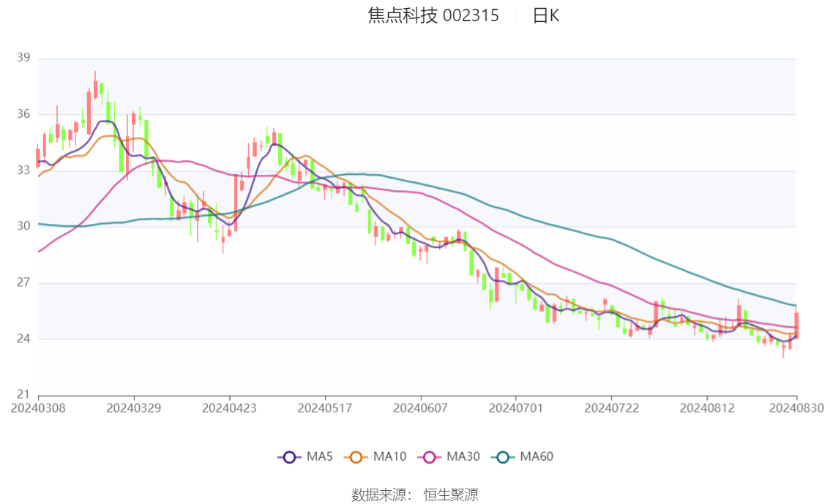Click the chart title 焦点科技 002315
The image size is (830, 504).
pos(433,15)
